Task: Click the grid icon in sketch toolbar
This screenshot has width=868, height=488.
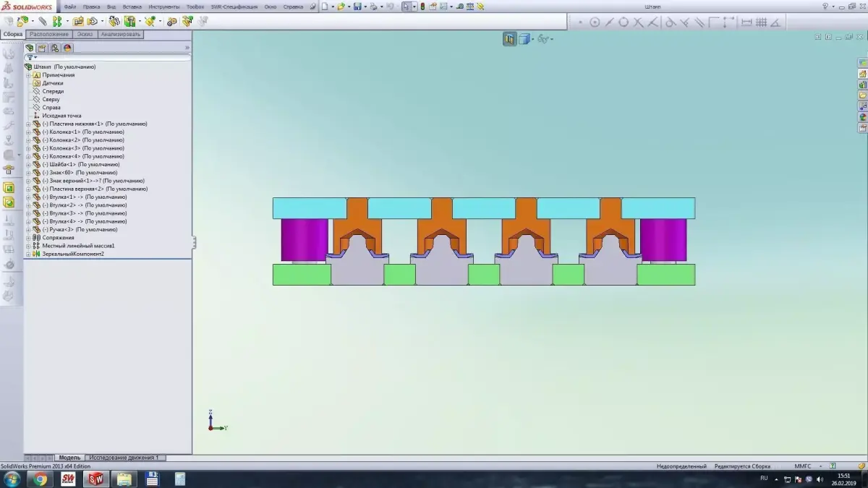Action: (761, 22)
